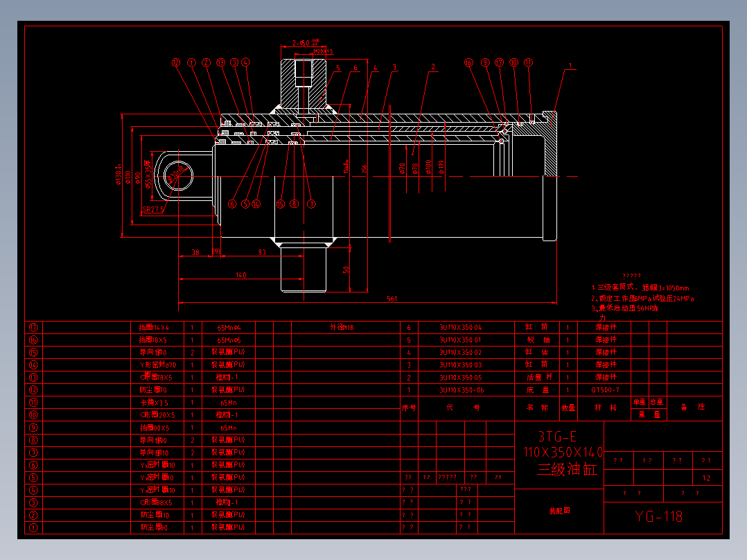Click the SR27.5 radius dimension label
747x560 pixels.
coord(153,209)
